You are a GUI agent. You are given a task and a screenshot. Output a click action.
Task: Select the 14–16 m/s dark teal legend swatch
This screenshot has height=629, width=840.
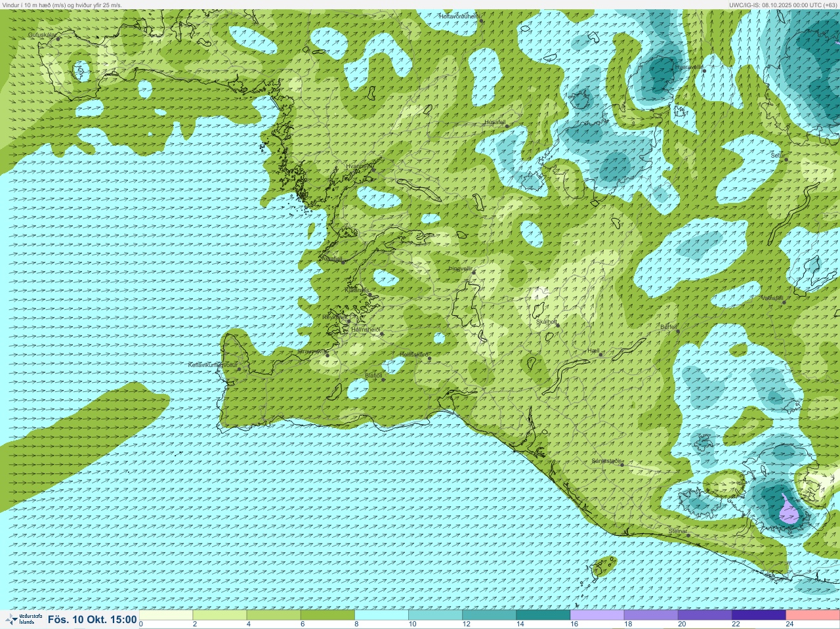[543, 615]
